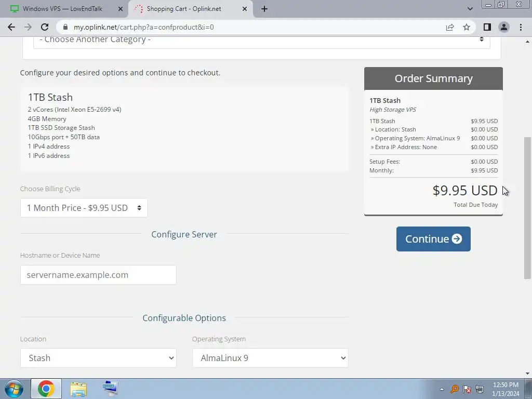Screen dimensions: 532x399
Task: Click 'Extra IP Address: None' summary line
Action: [x=404, y=147]
